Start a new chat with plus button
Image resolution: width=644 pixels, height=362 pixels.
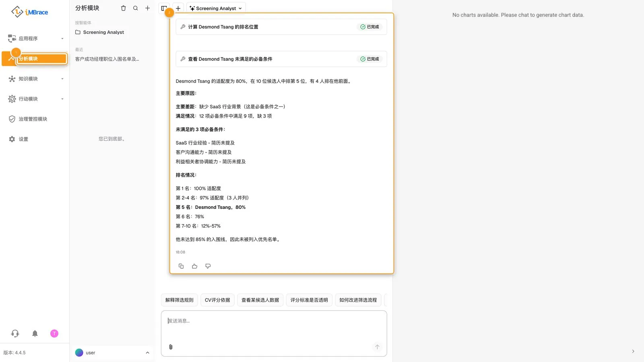click(x=178, y=8)
